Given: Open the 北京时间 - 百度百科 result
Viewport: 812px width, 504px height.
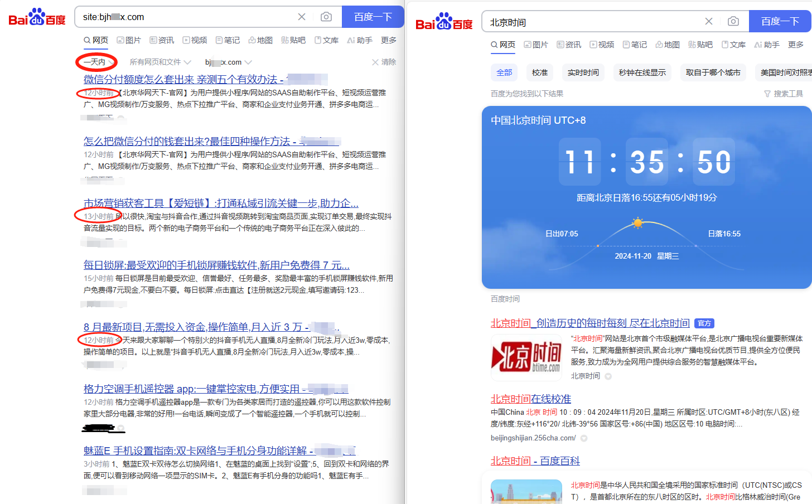Looking at the screenshot, I should click(535, 461).
